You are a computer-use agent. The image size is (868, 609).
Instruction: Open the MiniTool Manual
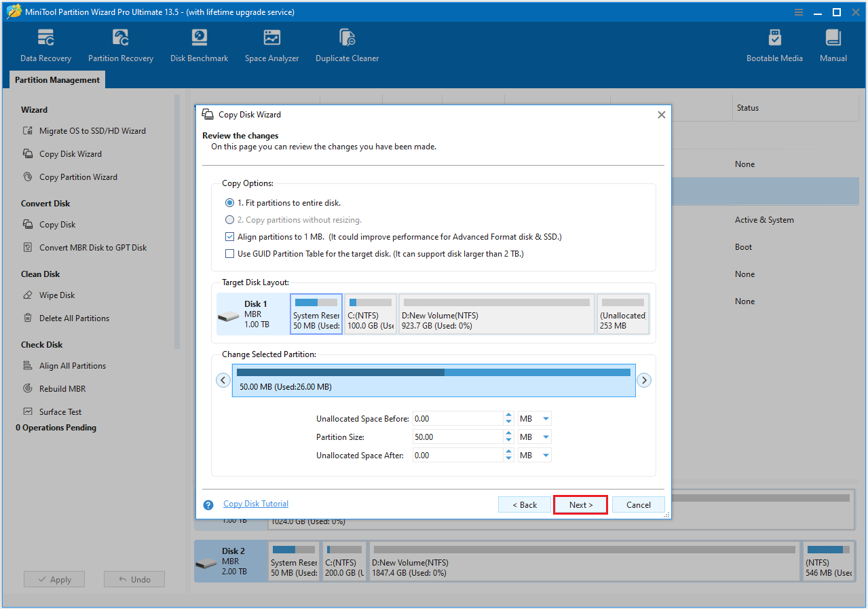(833, 45)
